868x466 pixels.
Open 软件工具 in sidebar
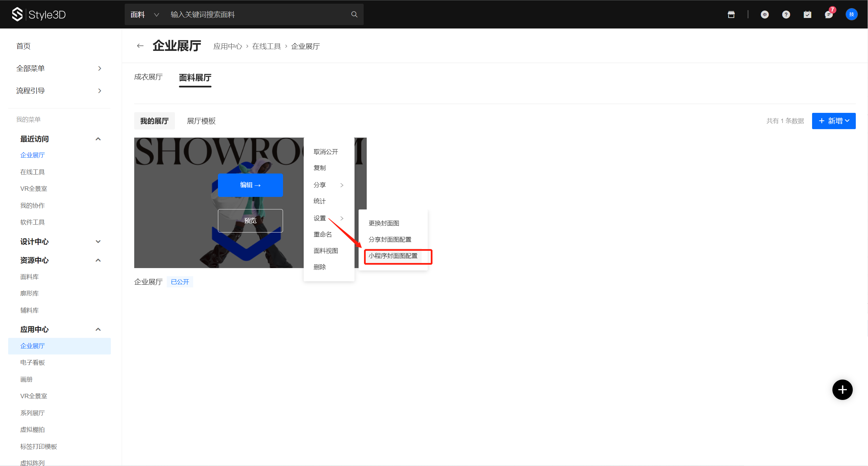coord(33,222)
